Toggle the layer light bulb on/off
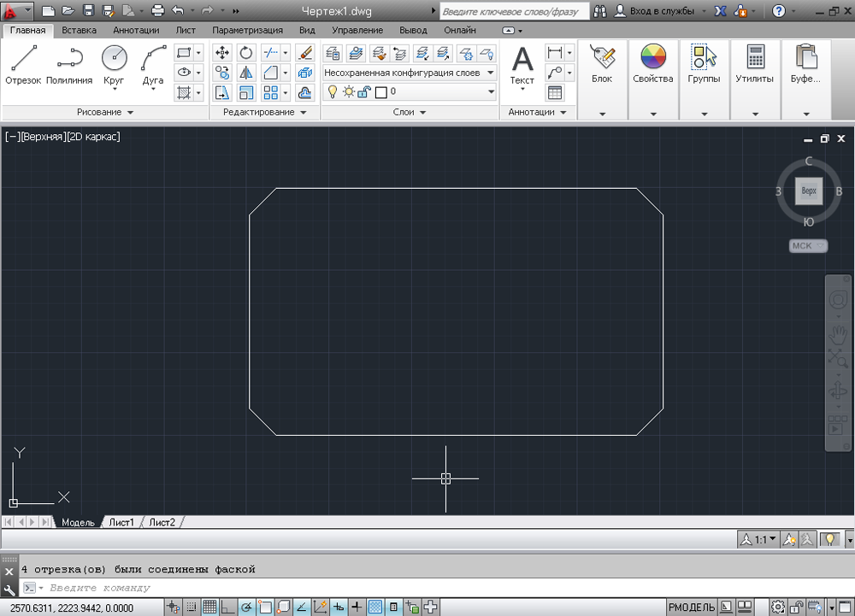 tap(333, 91)
